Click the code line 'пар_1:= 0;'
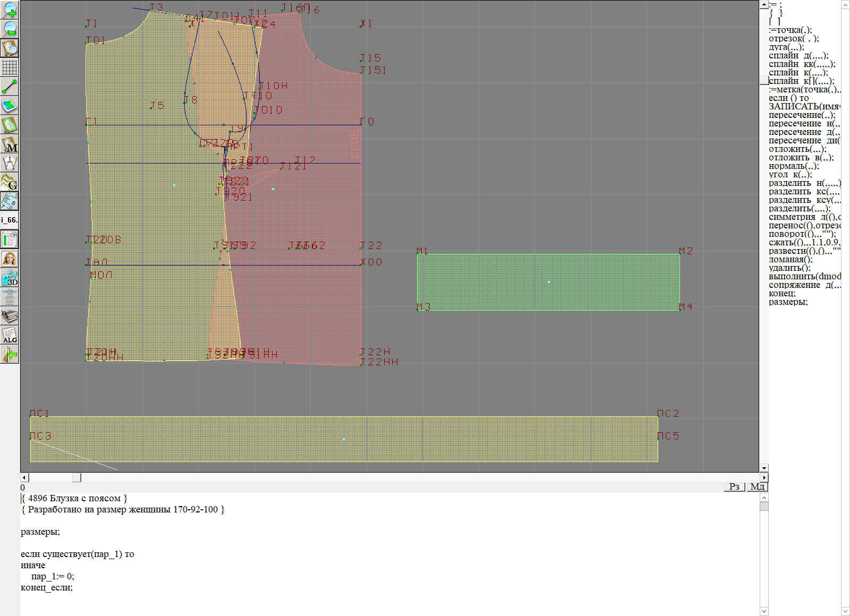This screenshot has width=850, height=616. (x=53, y=576)
